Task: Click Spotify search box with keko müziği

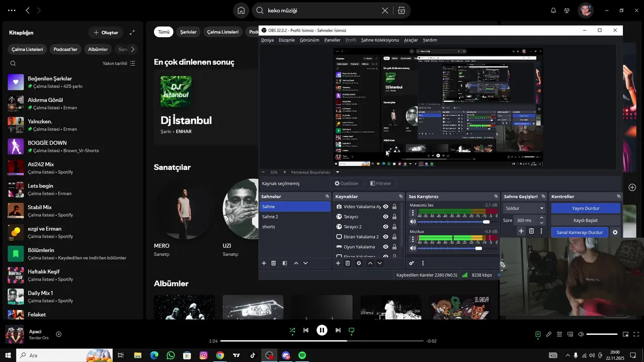Action: [x=322, y=11]
